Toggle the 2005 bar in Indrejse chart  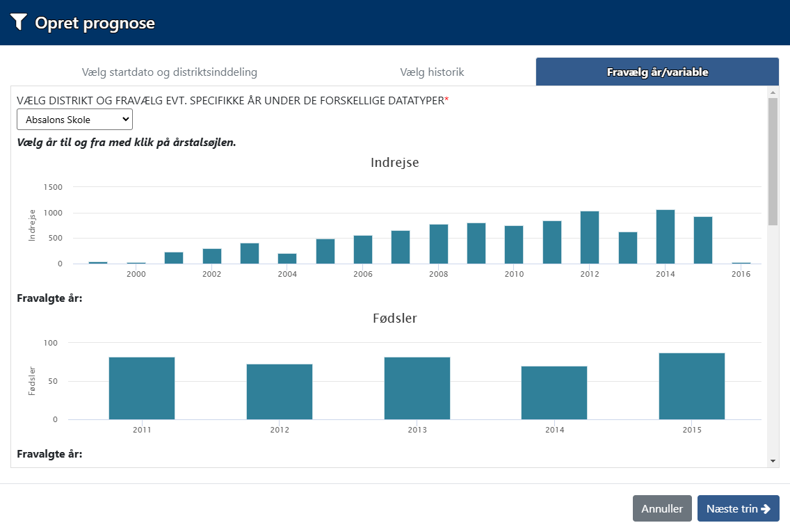[325, 251]
